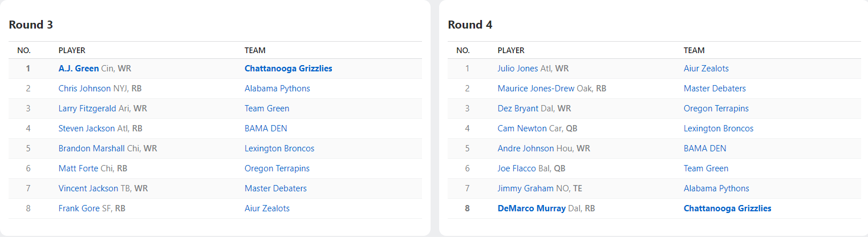Click Master Debaters team in Round 4

pos(715,89)
